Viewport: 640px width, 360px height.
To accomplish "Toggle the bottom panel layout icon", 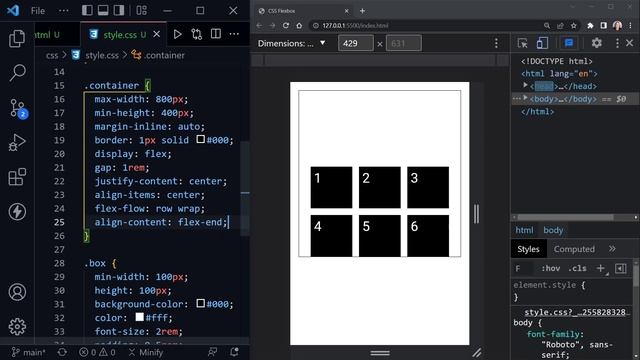I will 103,10.
